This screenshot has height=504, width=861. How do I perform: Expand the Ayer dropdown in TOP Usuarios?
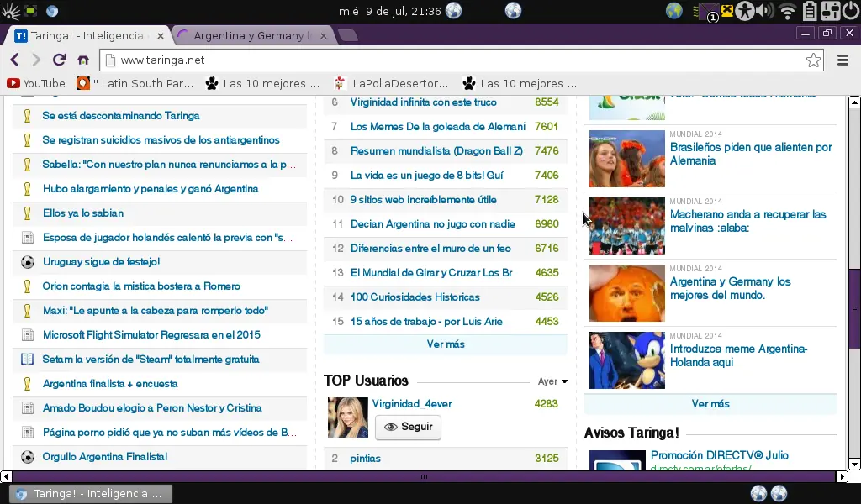click(x=552, y=381)
